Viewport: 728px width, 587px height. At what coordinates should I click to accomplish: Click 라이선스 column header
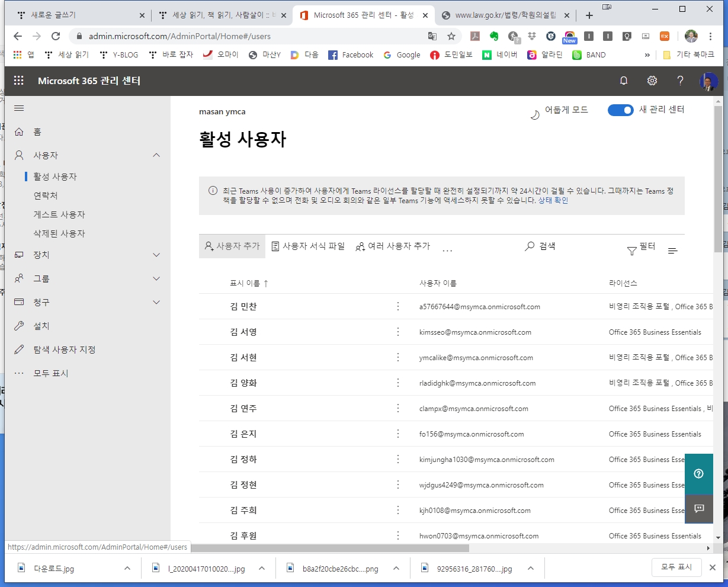[x=623, y=283]
